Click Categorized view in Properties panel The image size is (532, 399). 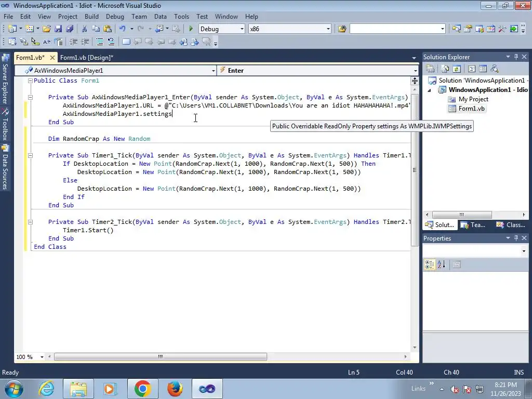pos(430,264)
